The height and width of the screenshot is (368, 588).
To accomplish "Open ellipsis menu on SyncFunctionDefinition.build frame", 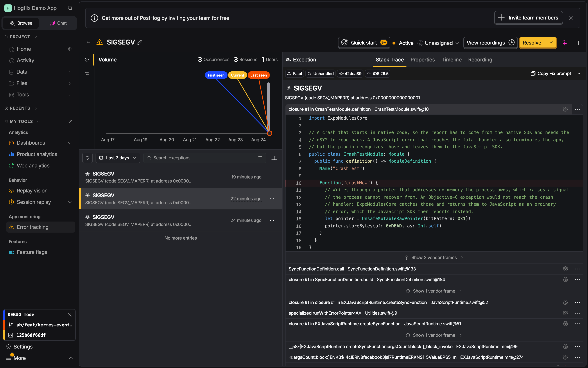I will (578, 280).
